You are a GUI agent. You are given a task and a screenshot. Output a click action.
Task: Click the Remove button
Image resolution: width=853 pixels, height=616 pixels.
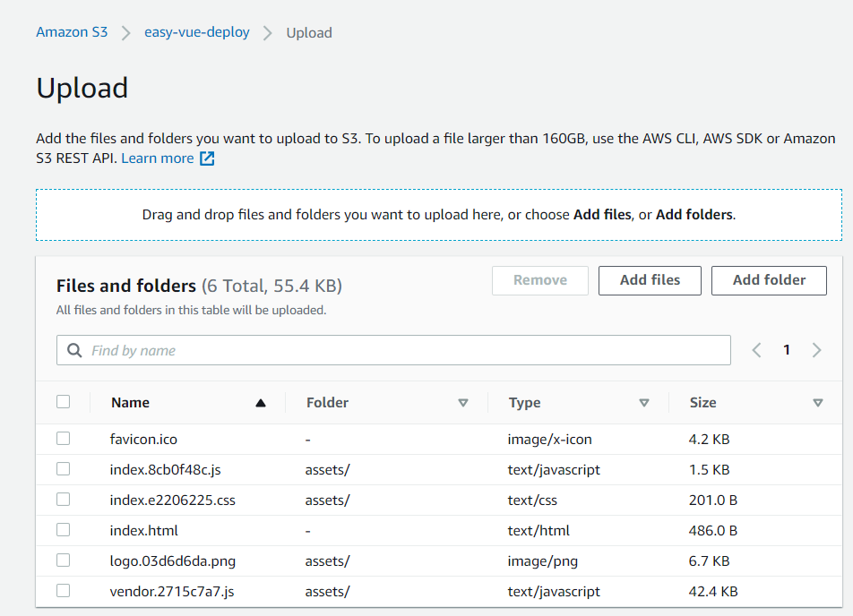(539, 280)
